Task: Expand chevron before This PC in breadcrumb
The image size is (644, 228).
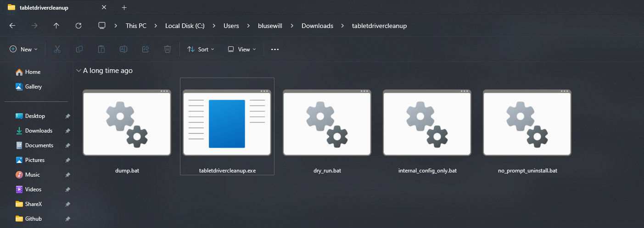Action: click(116, 26)
